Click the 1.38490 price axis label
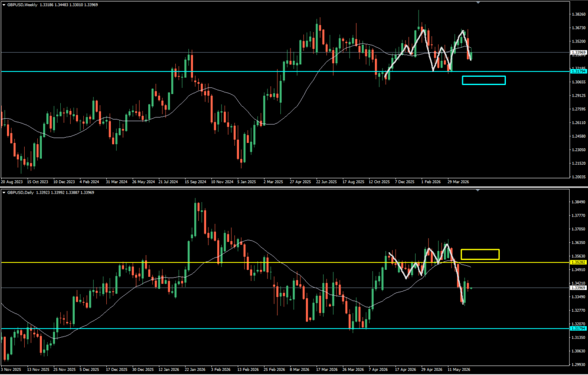Image resolution: width=588 pixels, height=375 pixels. [579, 202]
